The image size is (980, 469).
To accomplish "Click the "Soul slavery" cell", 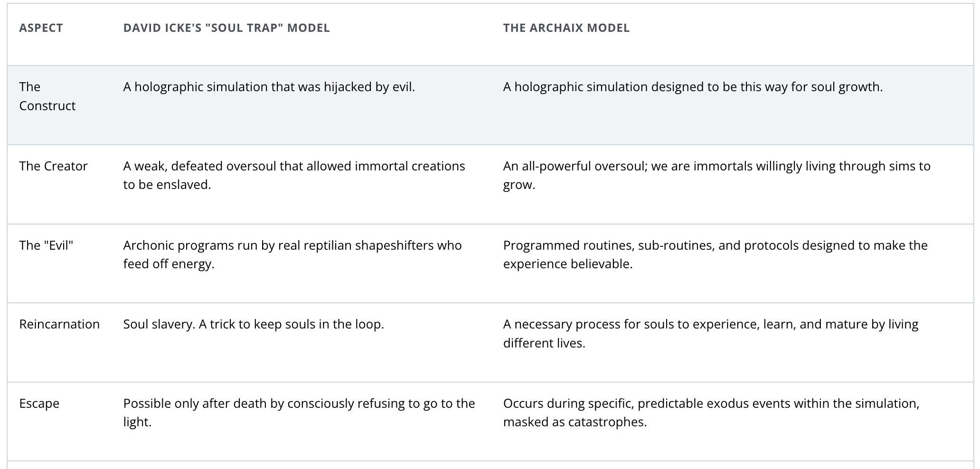I will point(254,324).
